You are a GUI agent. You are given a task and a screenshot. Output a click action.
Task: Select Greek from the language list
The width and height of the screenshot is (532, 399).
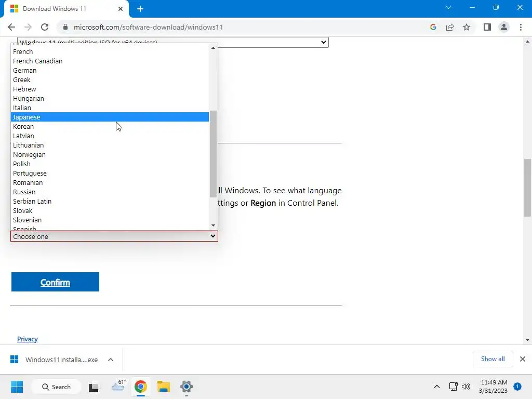pos(110,79)
